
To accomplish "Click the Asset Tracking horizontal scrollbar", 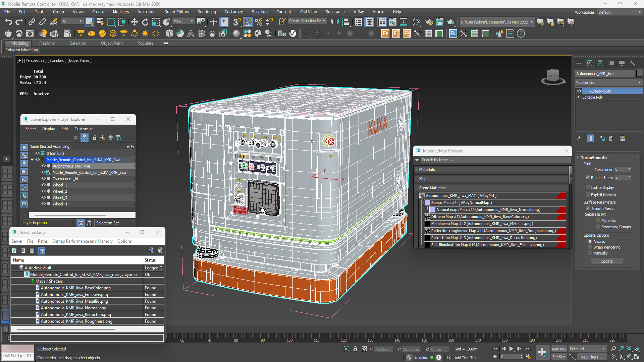I will [x=66, y=329].
